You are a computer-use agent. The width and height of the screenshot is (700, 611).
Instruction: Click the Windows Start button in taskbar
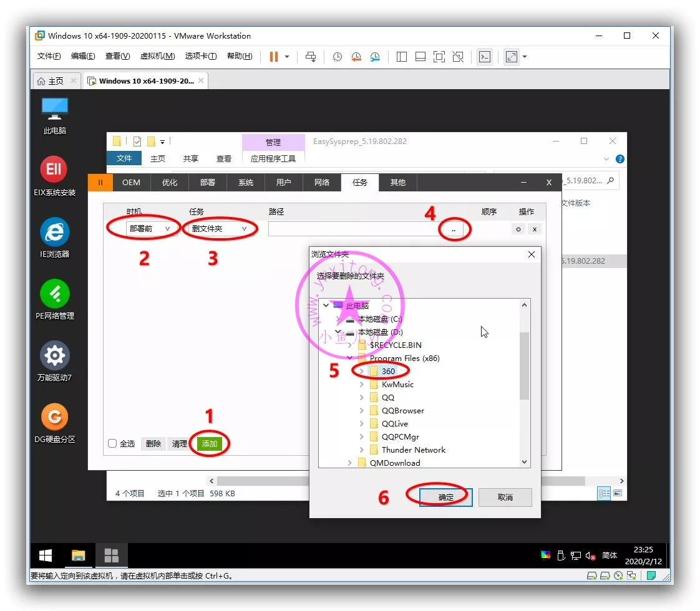pyautogui.click(x=46, y=556)
